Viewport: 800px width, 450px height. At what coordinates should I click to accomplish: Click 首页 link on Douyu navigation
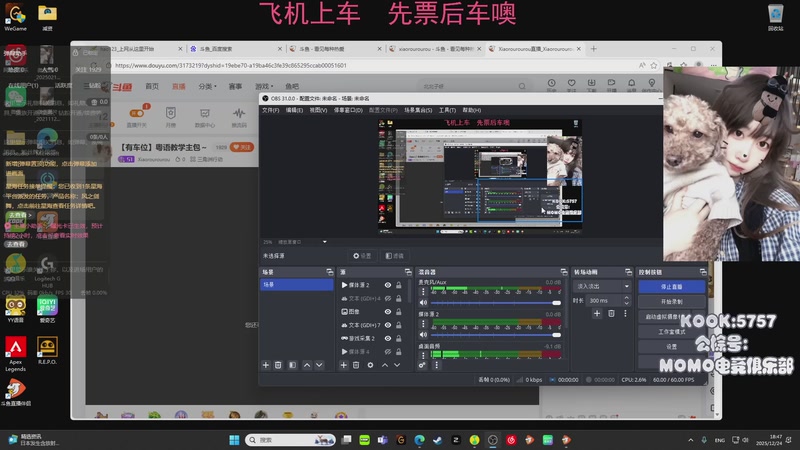coord(152,86)
